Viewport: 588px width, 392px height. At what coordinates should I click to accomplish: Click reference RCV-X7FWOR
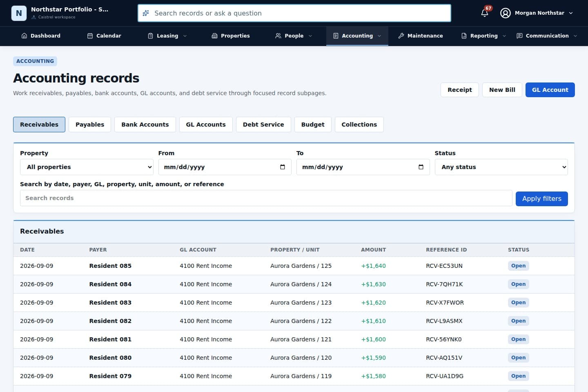pyautogui.click(x=445, y=303)
